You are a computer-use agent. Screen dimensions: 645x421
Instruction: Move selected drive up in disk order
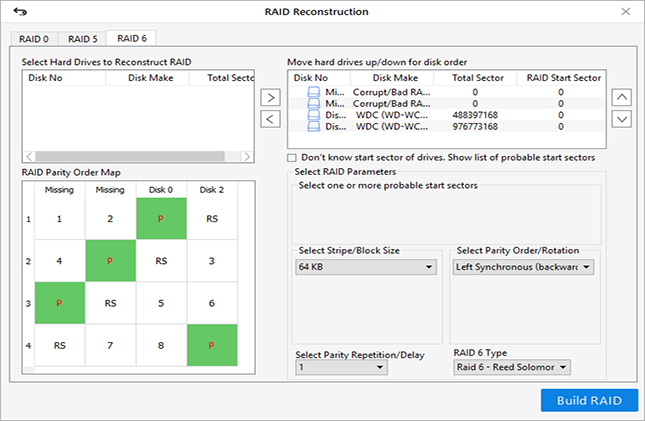(621, 97)
